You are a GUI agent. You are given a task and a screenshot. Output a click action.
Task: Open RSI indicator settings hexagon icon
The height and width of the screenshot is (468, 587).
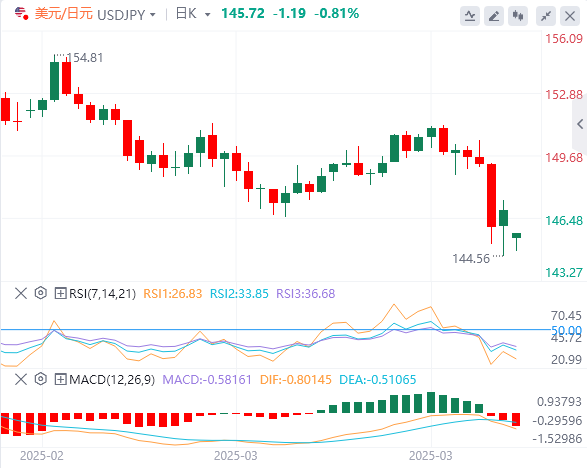click(40, 293)
